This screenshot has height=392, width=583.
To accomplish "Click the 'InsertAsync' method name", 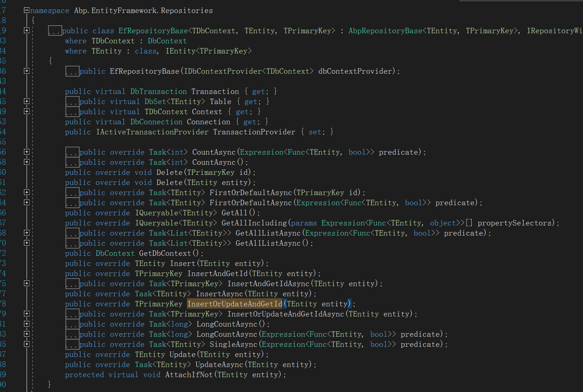I will pyautogui.click(x=220, y=294).
